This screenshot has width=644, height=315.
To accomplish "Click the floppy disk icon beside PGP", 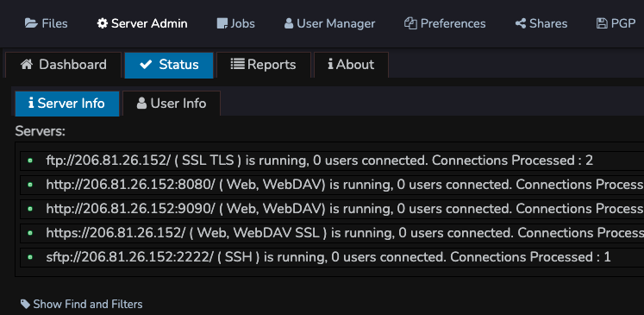I will 602,23.
